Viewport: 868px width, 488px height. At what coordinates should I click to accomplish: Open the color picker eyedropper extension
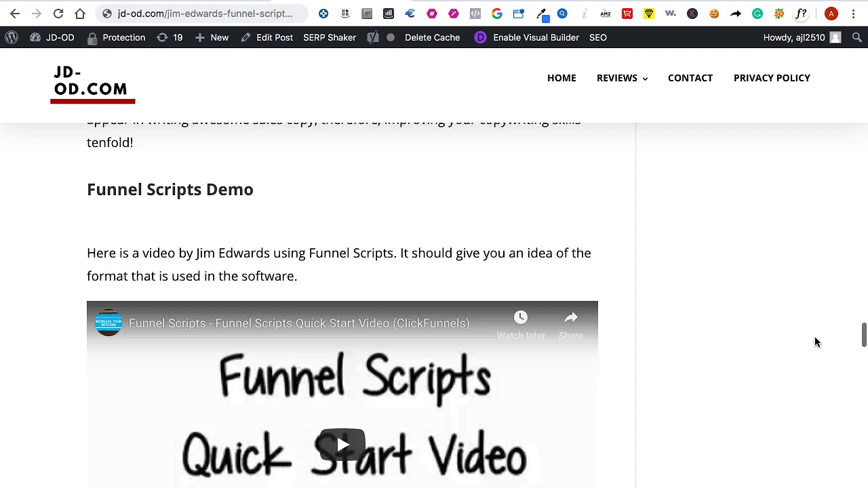(541, 14)
